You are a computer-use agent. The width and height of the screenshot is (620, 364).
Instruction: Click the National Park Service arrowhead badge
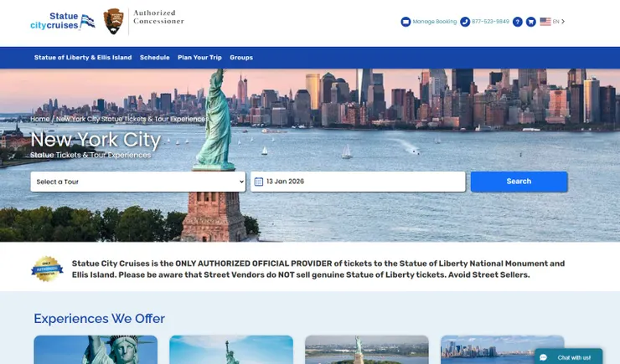(x=113, y=21)
